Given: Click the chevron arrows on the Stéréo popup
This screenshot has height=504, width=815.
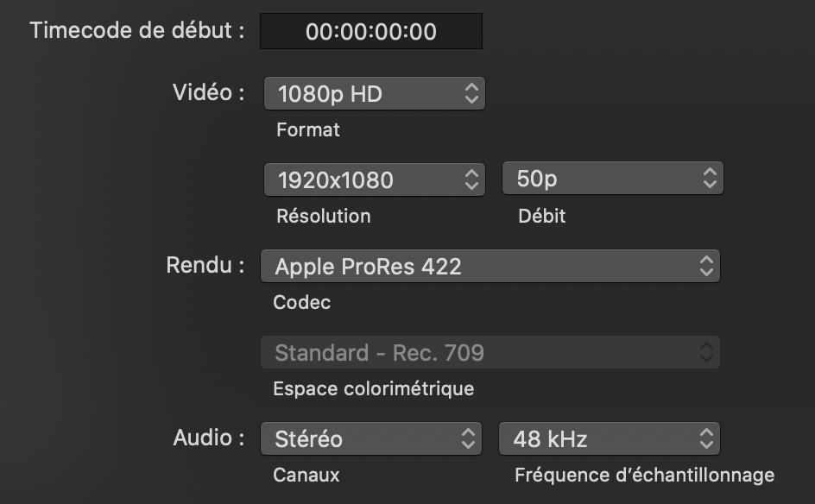Looking at the screenshot, I should (468, 438).
